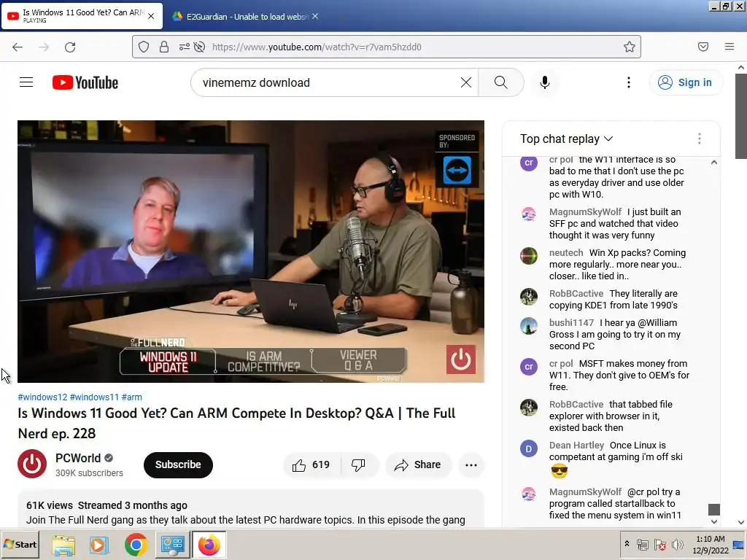747x560 pixels.
Task: Click the page vertical scrollbar thumb
Action: pyautogui.click(x=741, y=116)
